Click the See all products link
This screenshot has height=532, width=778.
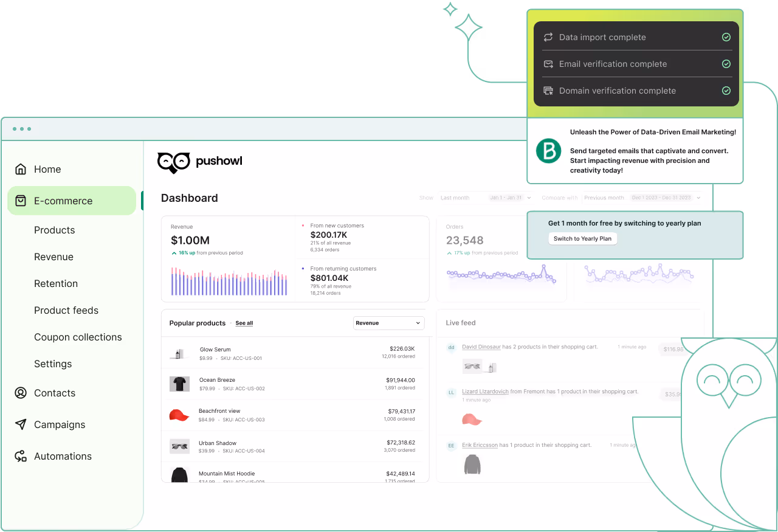244,323
